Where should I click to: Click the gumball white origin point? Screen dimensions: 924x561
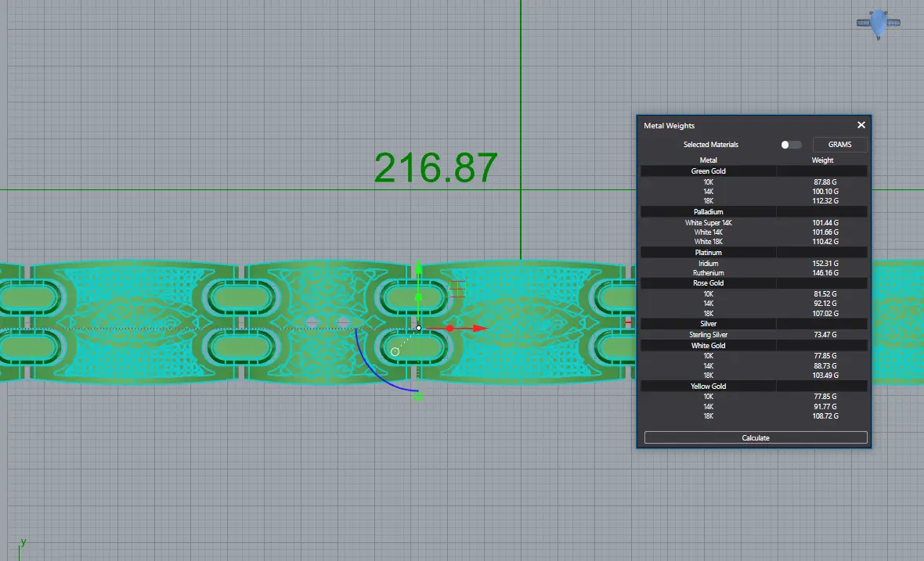pos(419,328)
